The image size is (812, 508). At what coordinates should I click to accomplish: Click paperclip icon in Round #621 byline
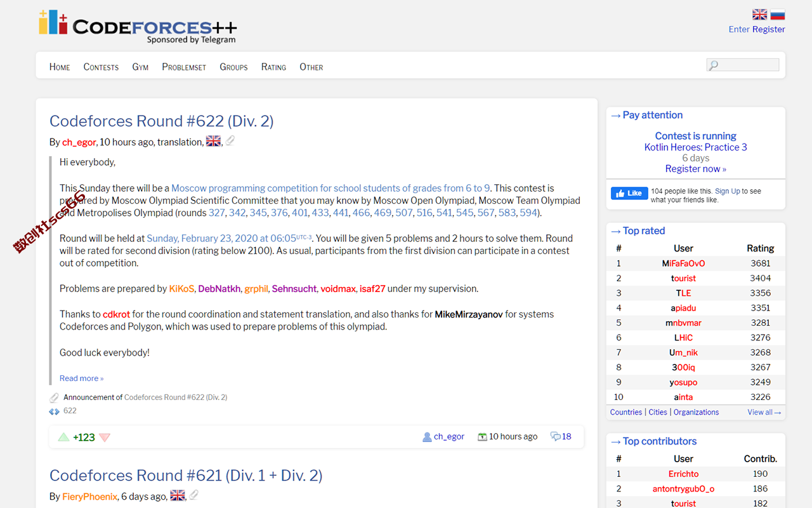pos(194,495)
